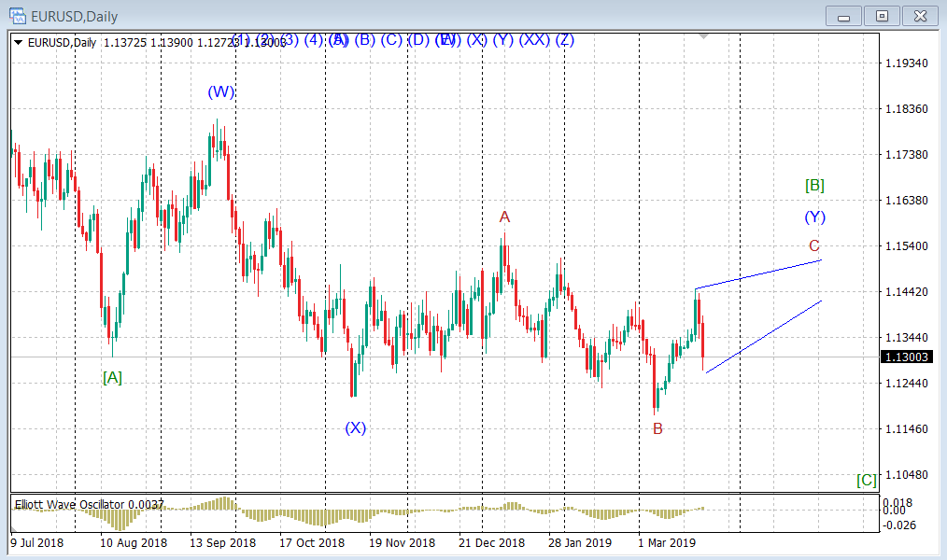Select the (C) label in the top label row
The height and width of the screenshot is (560, 947).
click(391, 40)
